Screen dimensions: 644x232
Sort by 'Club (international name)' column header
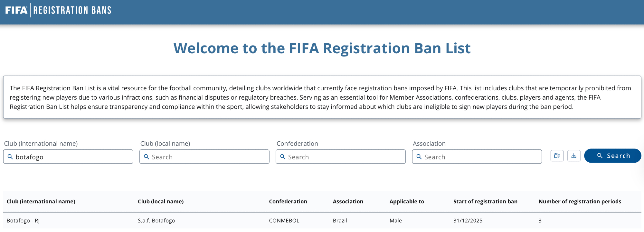[41, 201]
